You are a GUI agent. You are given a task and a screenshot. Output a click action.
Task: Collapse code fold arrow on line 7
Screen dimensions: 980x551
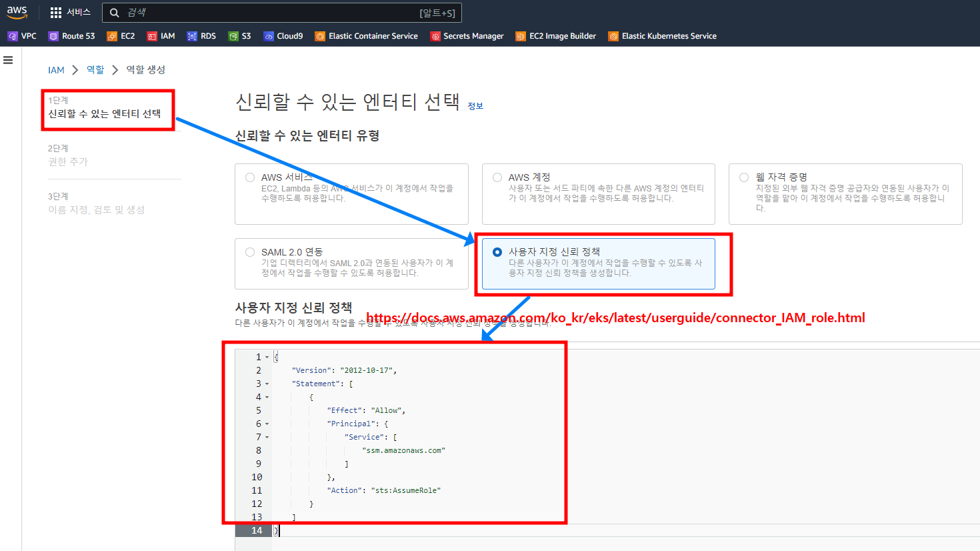pos(267,437)
